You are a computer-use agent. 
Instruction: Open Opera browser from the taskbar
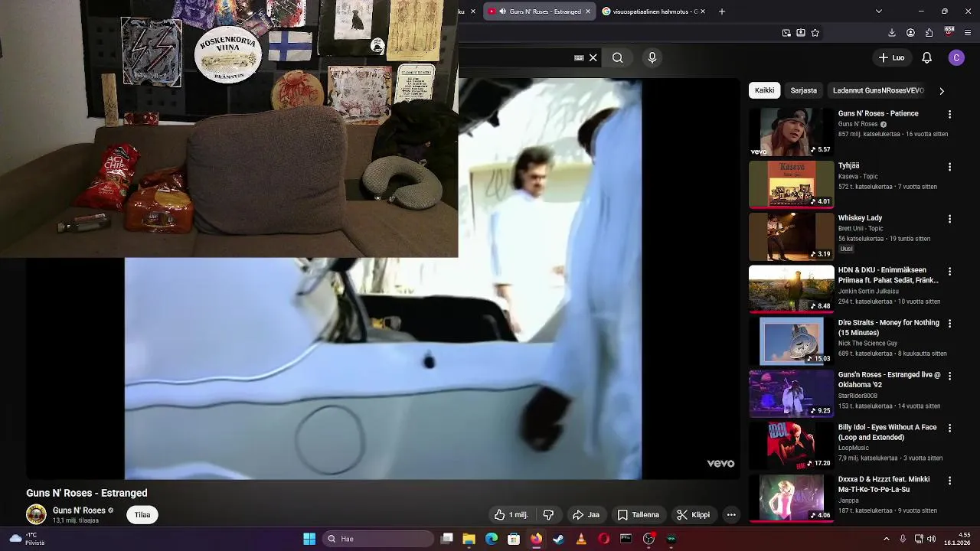tap(604, 539)
